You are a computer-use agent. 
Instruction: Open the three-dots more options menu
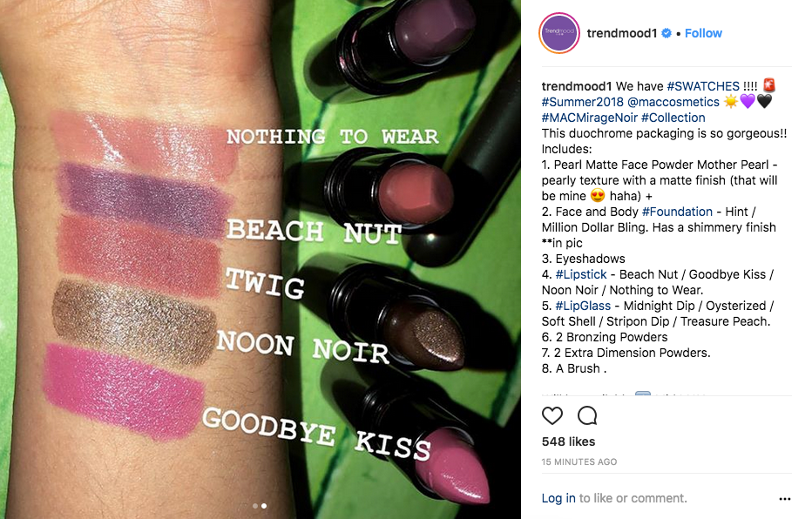(x=784, y=499)
